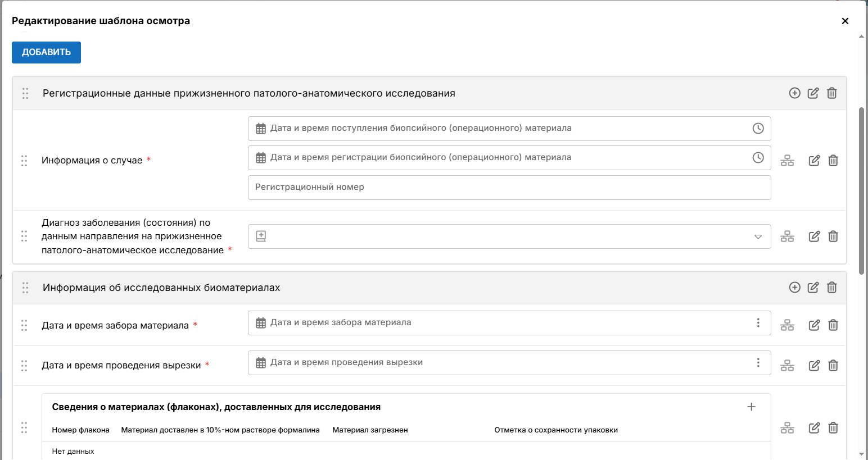Delete the Информация о случае row

[833, 161]
